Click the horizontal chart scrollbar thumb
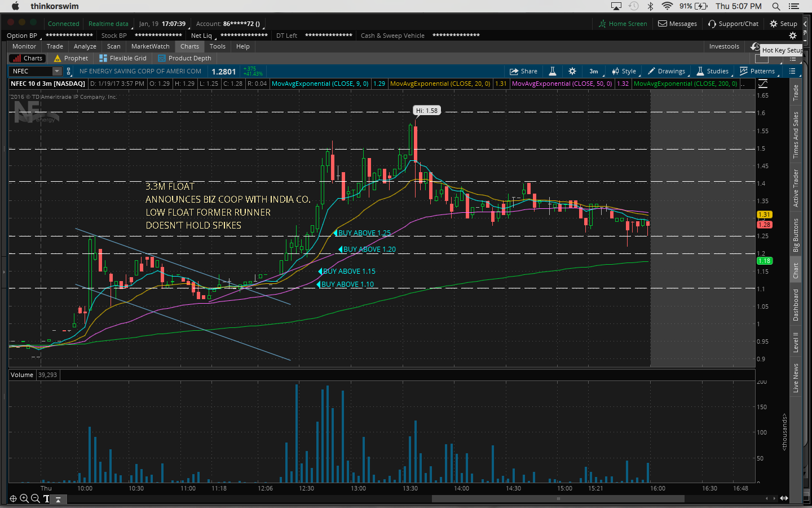The width and height of the screenshot is (812, 508). click(558, 498)
